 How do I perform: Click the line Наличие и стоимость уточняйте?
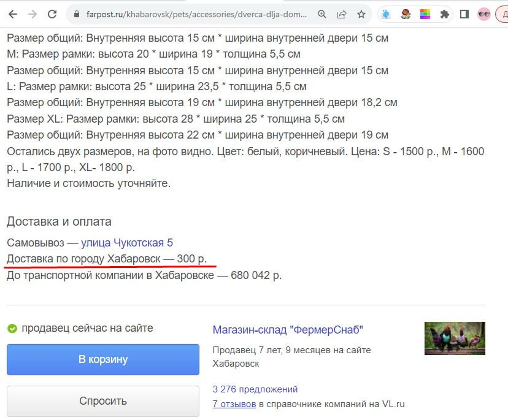click(89, 183)
